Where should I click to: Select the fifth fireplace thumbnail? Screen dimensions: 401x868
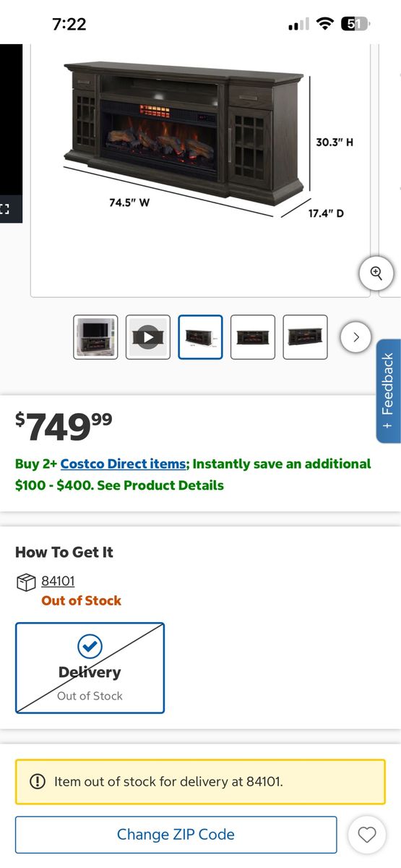click(x=305, y=337)
